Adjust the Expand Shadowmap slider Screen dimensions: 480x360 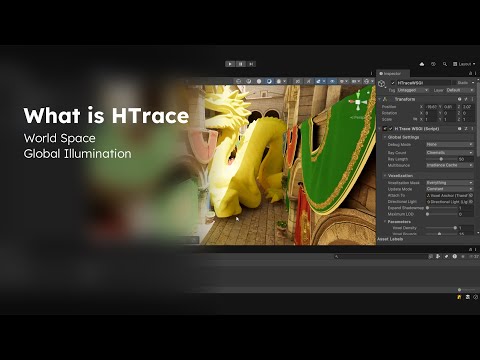[x=441, y=208]
